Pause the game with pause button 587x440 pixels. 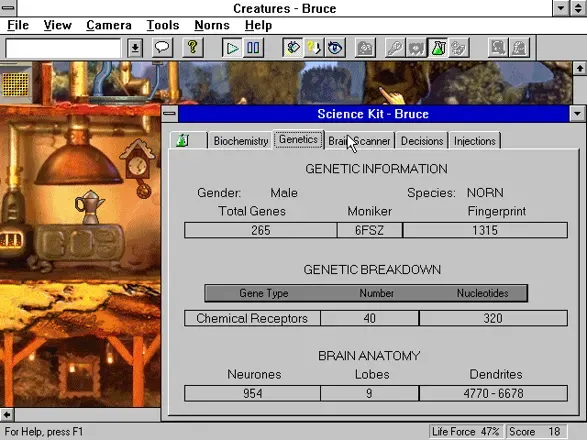tap(253, 48)
